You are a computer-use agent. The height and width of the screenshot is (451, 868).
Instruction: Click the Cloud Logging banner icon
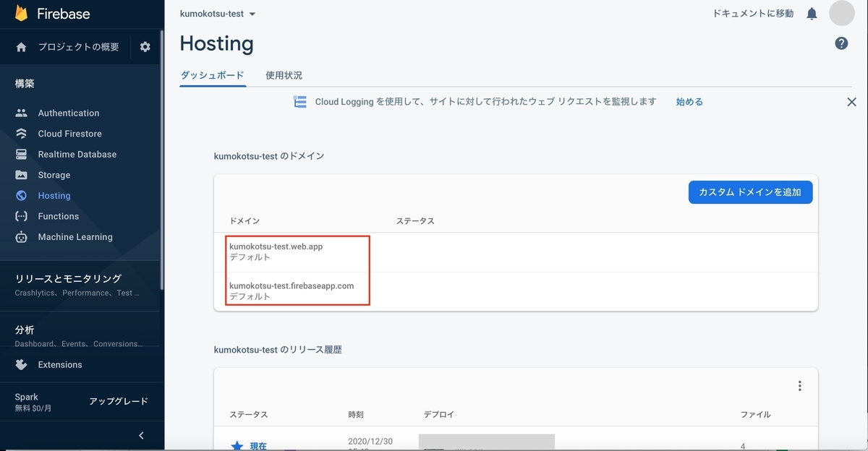pyautogui.click(x=300, y=102)
